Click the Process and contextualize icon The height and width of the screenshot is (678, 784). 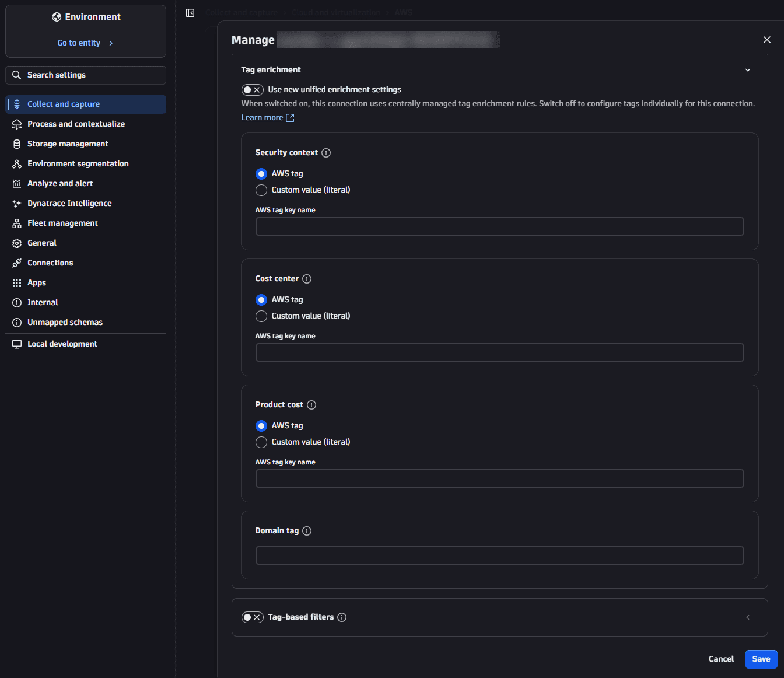coord(17,124)
